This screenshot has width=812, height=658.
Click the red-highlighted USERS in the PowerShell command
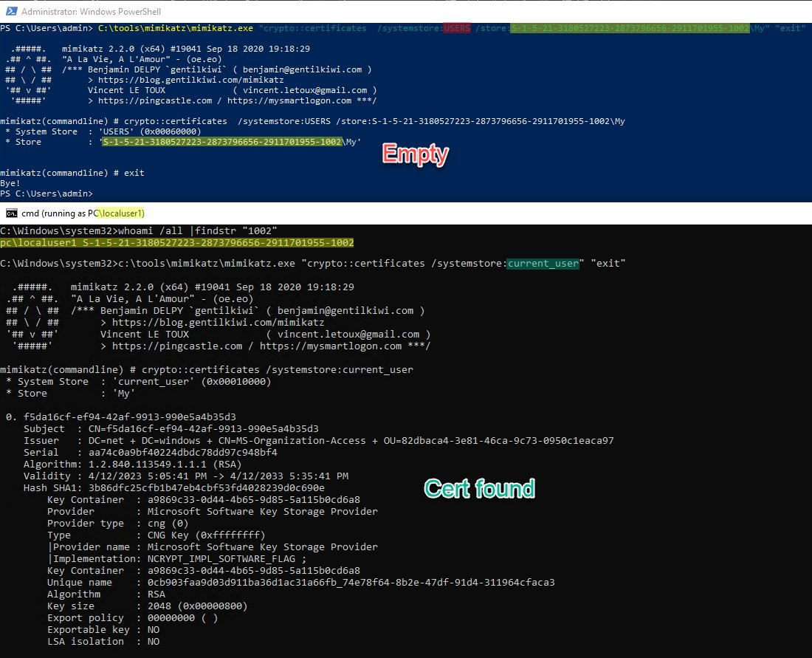point(457,28)
